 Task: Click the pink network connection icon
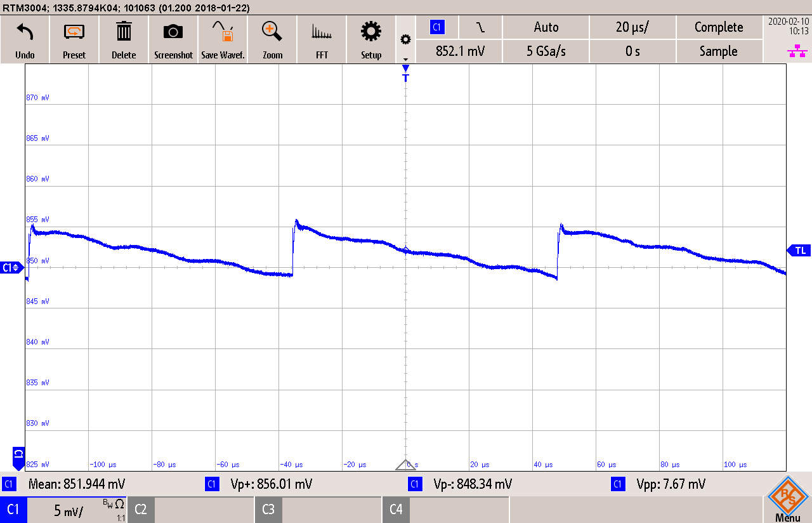pyautogui.click(x=797, y=51)
